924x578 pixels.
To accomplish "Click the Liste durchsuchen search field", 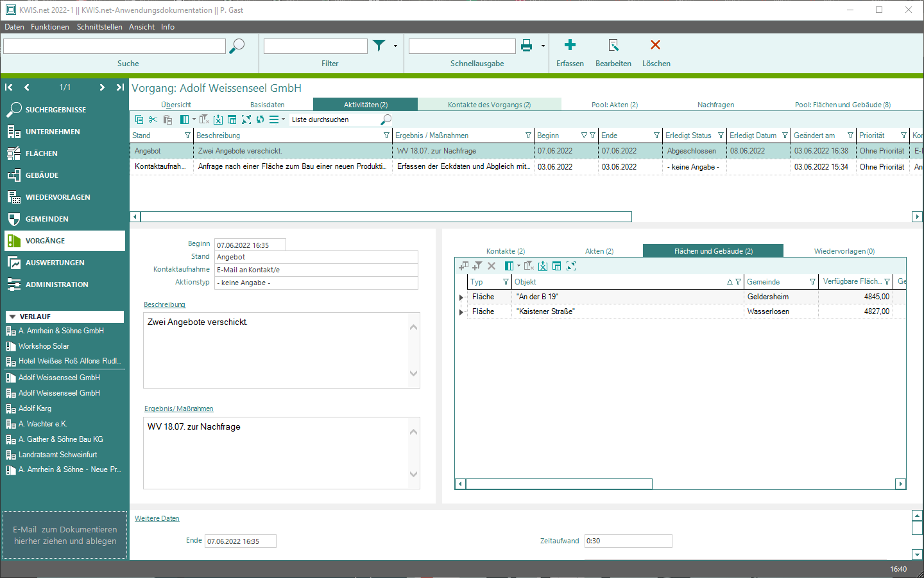I will tap(334, 119).
